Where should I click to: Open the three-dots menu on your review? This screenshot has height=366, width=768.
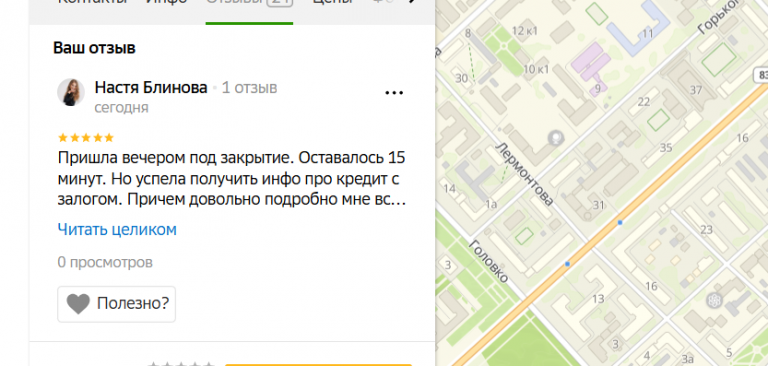[x=394, y=93]
